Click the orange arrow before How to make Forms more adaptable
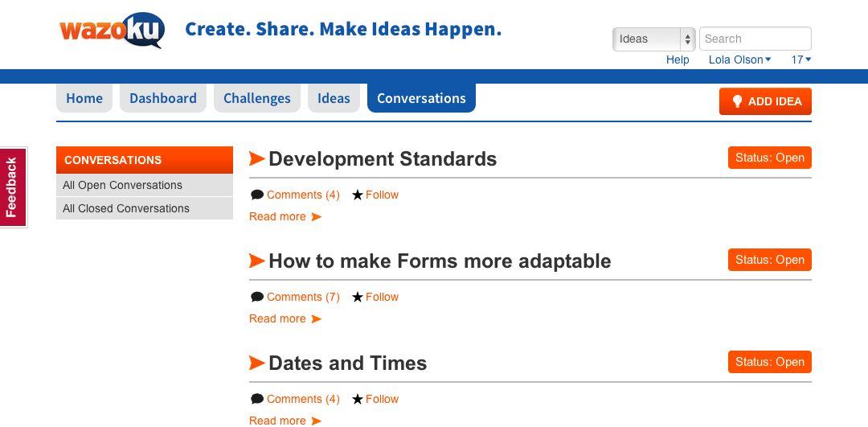The height and width of the screenshot is (427, 868). (x=257, y=261)
